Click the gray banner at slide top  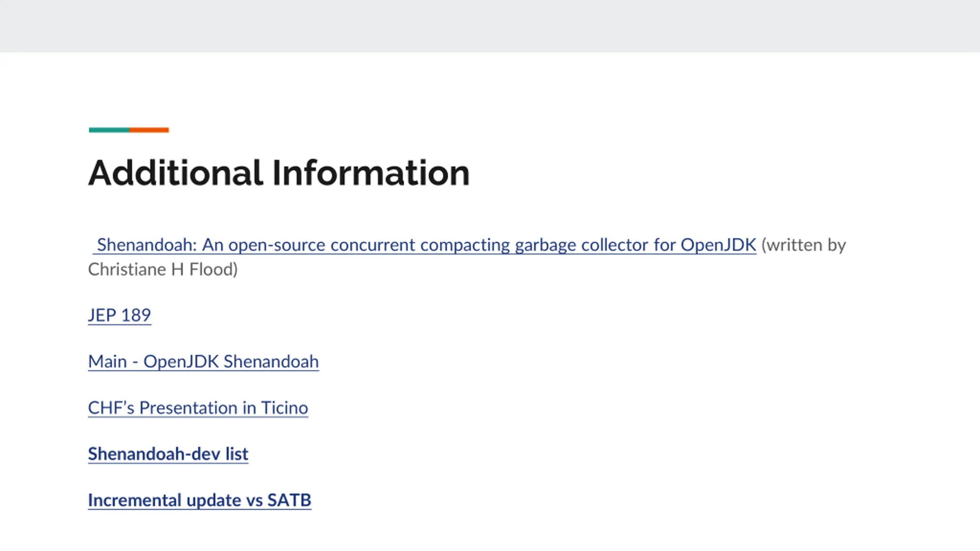pyautogui.click(x=490, y=26)
